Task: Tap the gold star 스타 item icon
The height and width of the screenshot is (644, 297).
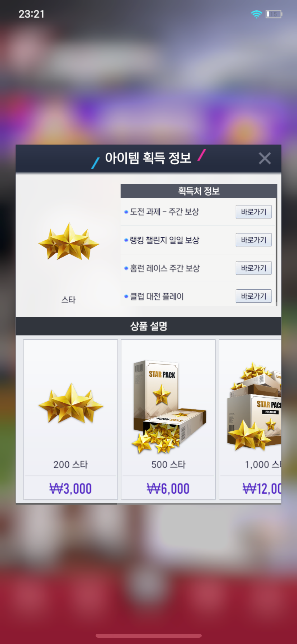Action: point(69,241)
